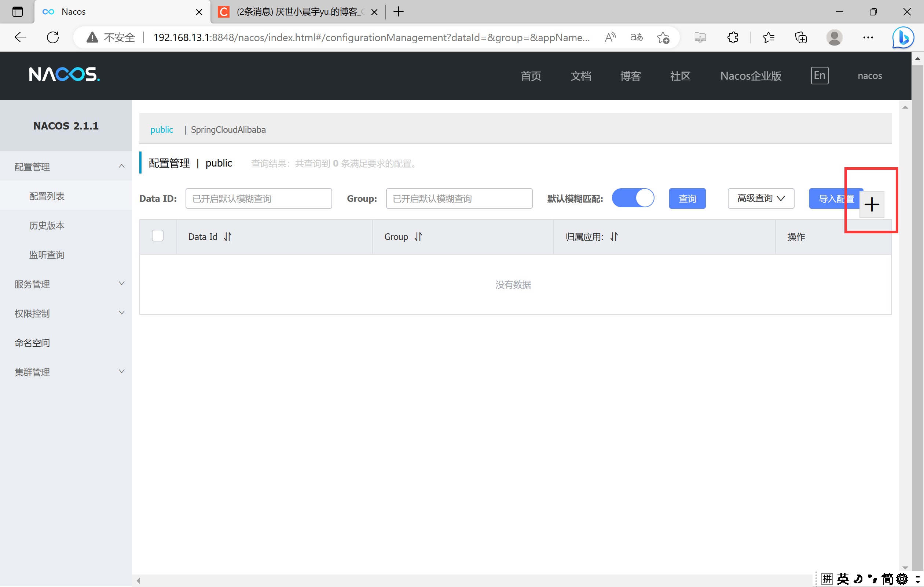Select the SpringCloudAlibaba namespace tab
Screen dimensions: 924x587
click(228, 130)
